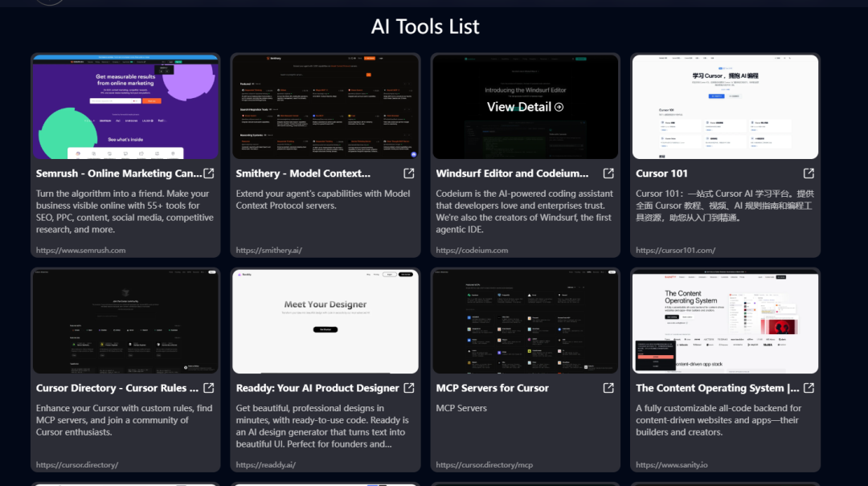Click the https://cursor101.com/ URL
Viewport: 868px width, 486px height.
click(x=675, y=250)
